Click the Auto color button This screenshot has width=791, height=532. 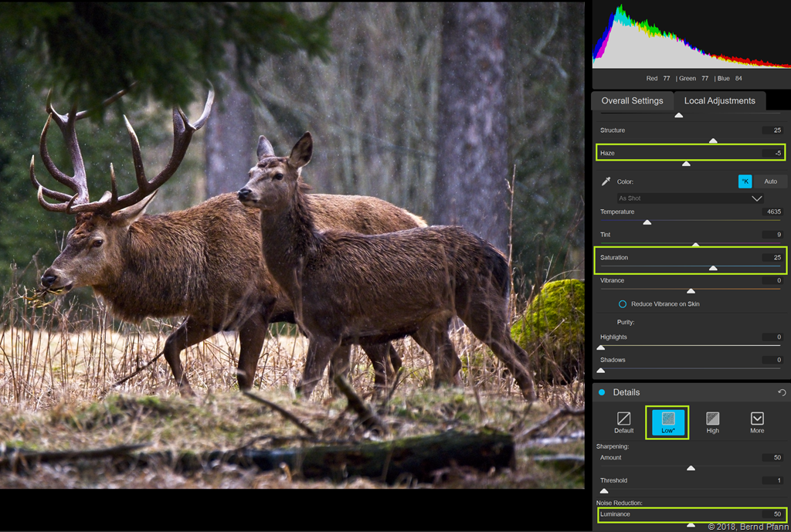pyautogui.click(x=770, y=181)
